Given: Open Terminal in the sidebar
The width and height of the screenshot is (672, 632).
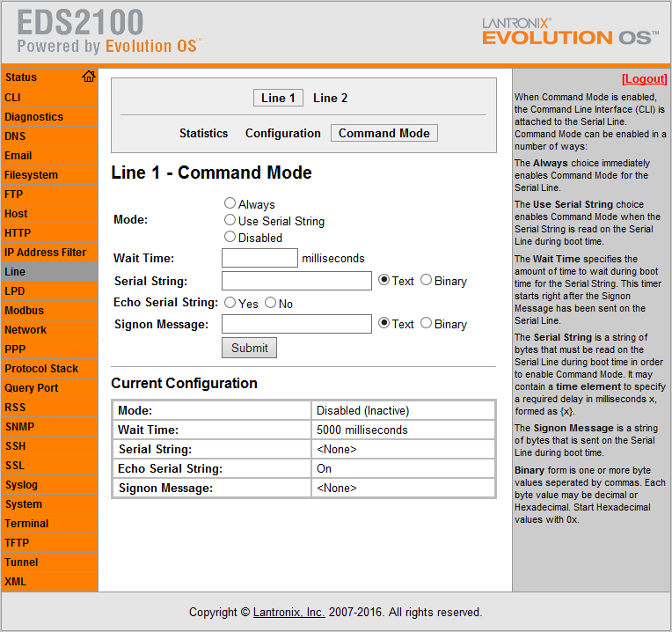Looking at the screenshot, I should click(x=50, y=524).
